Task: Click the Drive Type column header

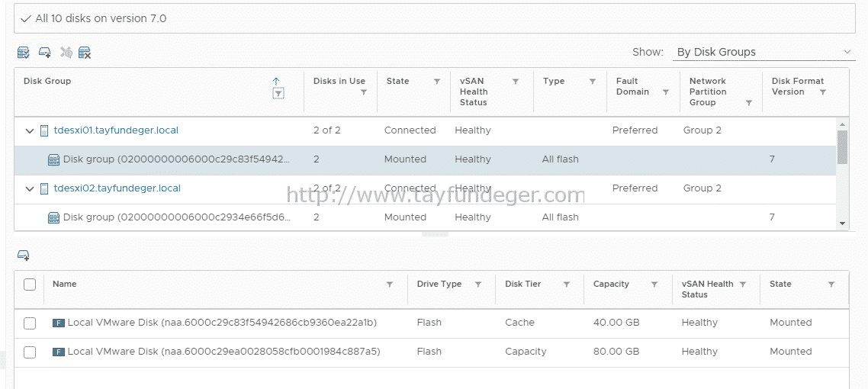Action: click(439, 284)
